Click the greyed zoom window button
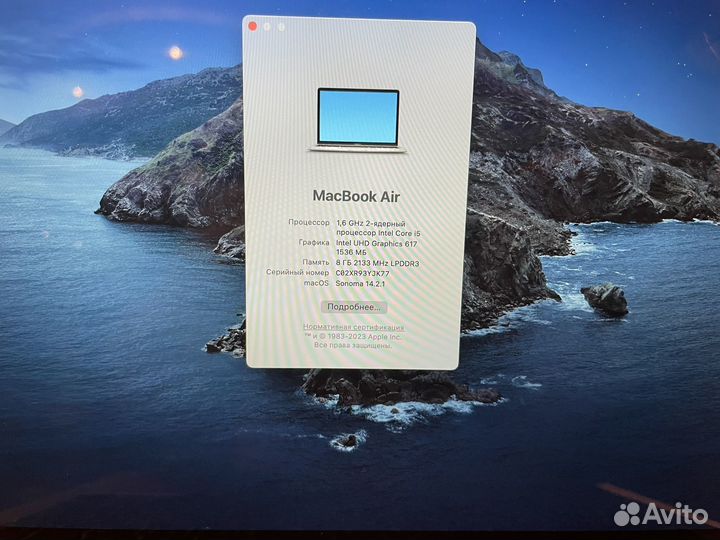The height and width of the screenshot is (540, 720). 281,27
